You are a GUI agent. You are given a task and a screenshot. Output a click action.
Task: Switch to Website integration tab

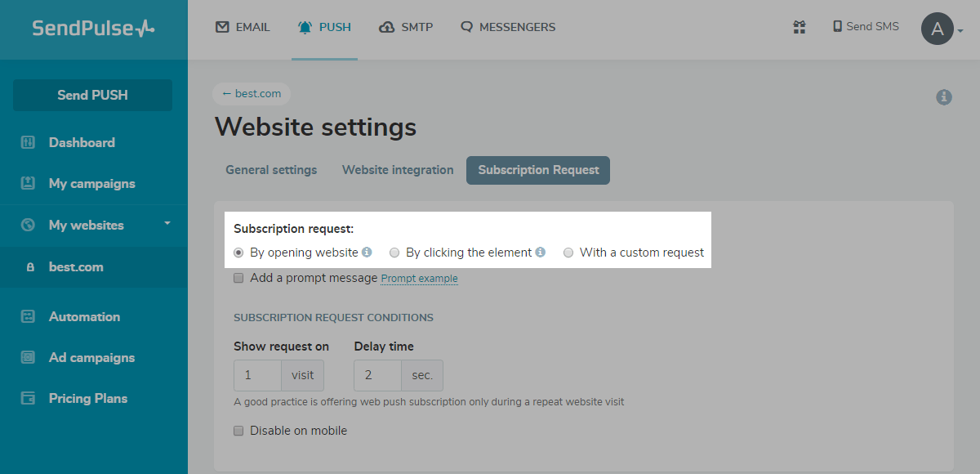398,170
